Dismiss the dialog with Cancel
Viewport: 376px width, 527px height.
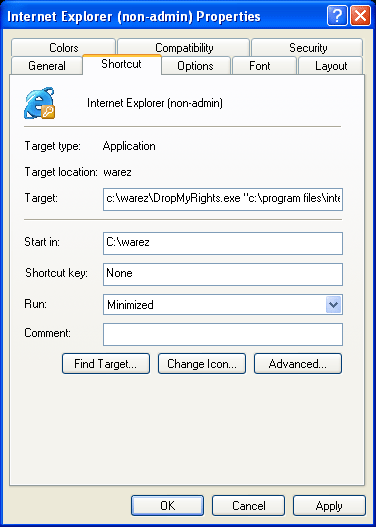coord(248,505)
